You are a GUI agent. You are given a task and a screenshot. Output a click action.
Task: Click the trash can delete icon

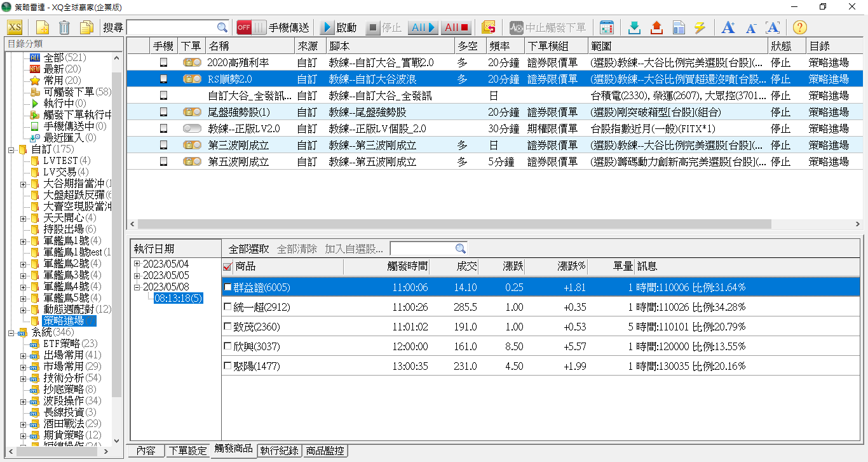point(64,27)
